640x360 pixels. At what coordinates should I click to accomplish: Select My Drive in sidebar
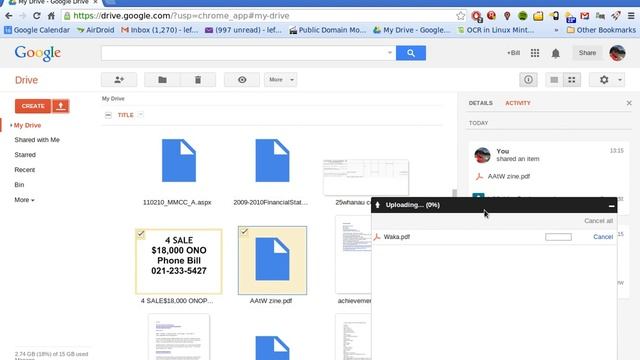(x=27, y=125)
